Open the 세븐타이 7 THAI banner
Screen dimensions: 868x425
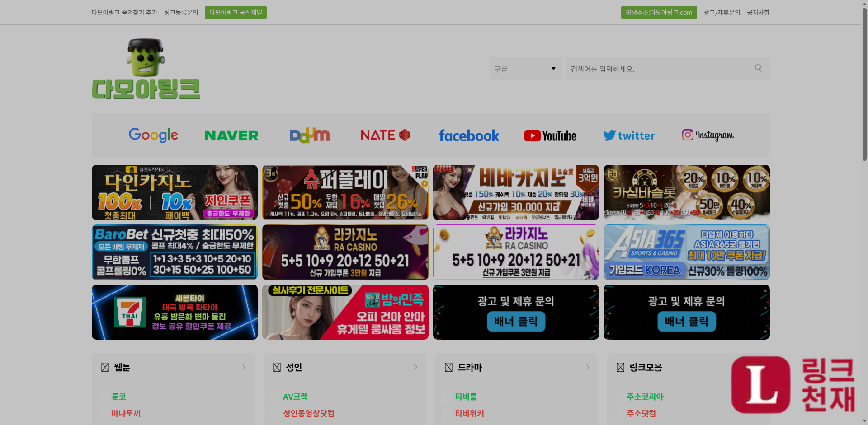pyautogui.click(x=175, y=312)
